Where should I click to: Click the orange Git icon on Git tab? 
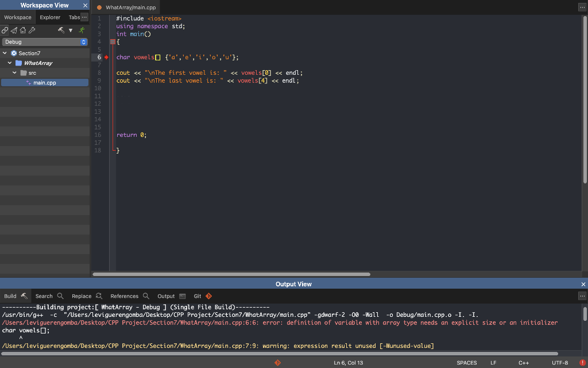tap(208, 296)
